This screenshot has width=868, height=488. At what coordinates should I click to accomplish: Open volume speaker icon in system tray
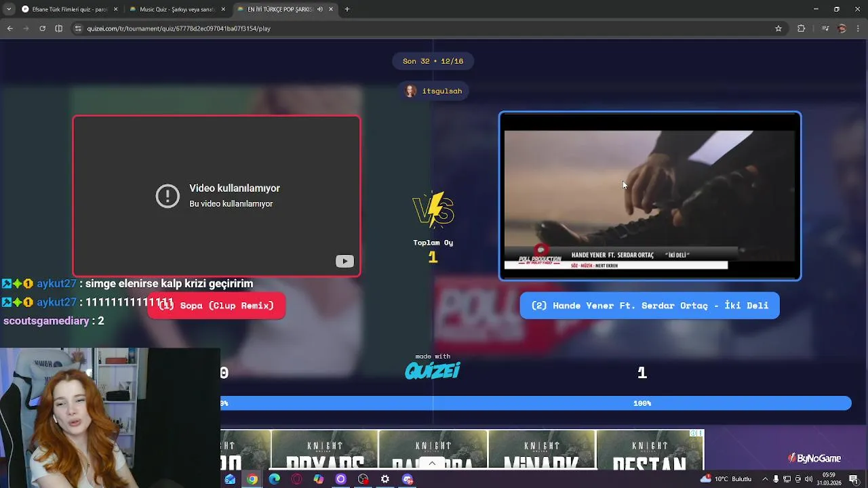[x=808, y=479]
